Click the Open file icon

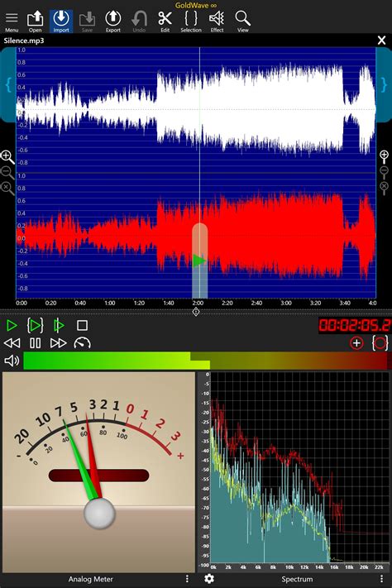click(35, 22)
